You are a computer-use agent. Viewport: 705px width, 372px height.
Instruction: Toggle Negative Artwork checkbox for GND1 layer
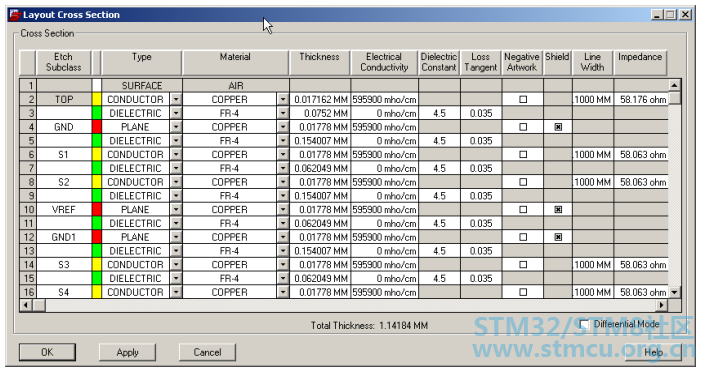point(523,237)
